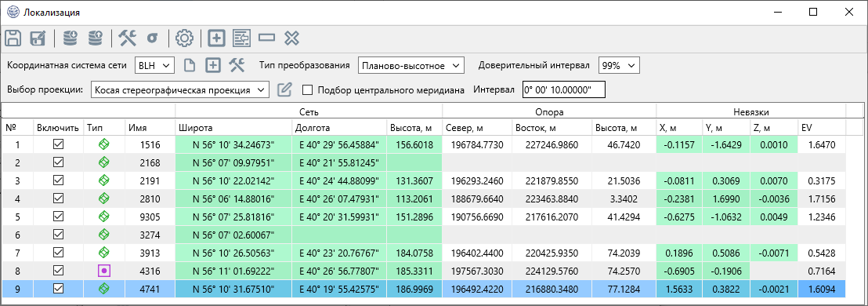Uncheck include checkbox for point 9305
Viewport: 868px width, 306px height.
pos(57,217)
